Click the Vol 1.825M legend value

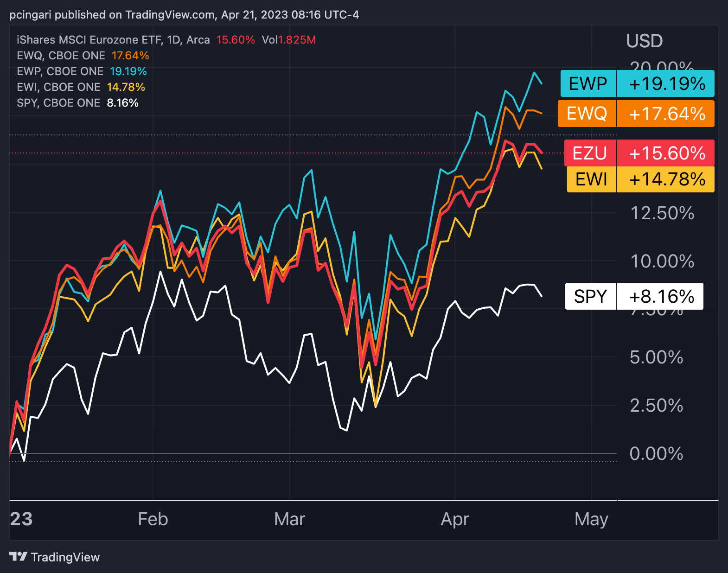click(x=289, y=40)
